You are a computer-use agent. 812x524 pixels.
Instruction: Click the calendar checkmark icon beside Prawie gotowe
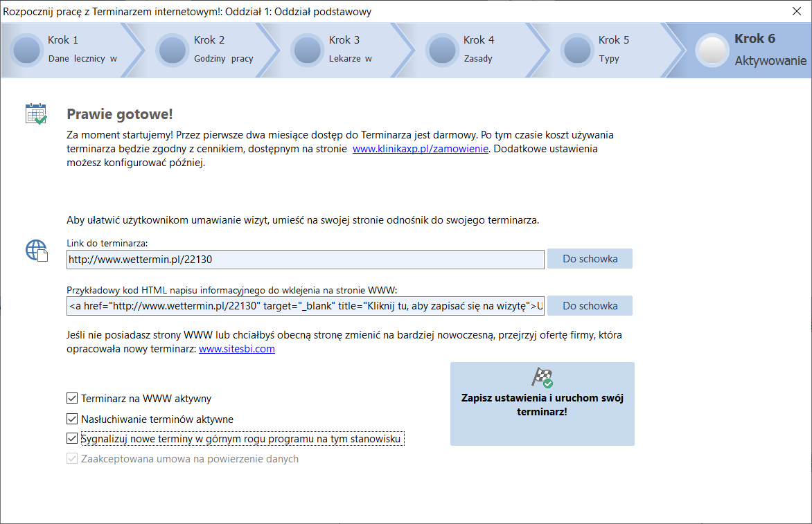click(x=36, y=114)
